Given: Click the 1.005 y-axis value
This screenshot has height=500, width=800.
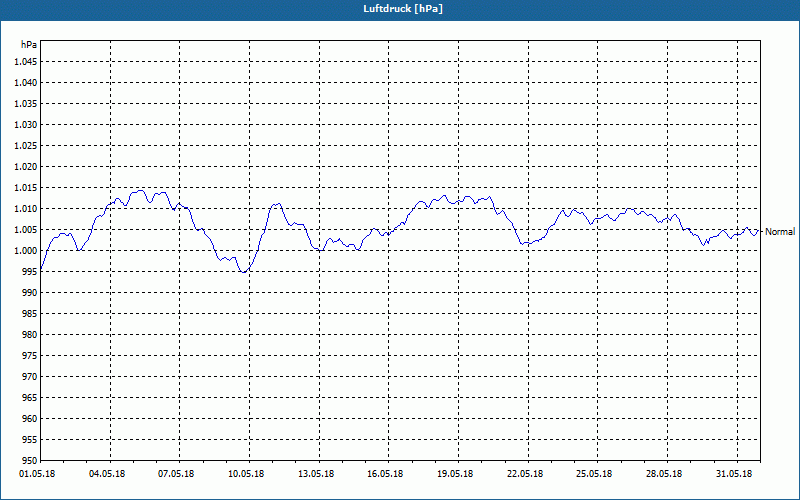Looking at the screenshot, I should tap(27, 230).
